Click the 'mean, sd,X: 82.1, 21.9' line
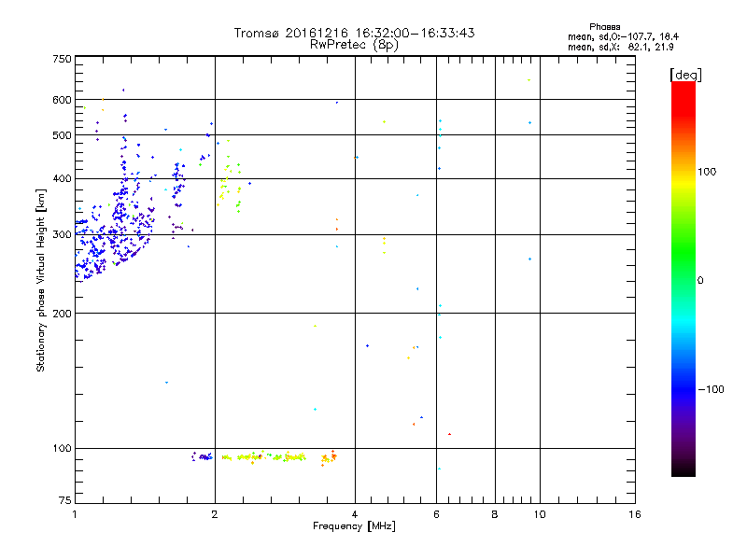This screenshot has width=747, height=560. point(620,47)
